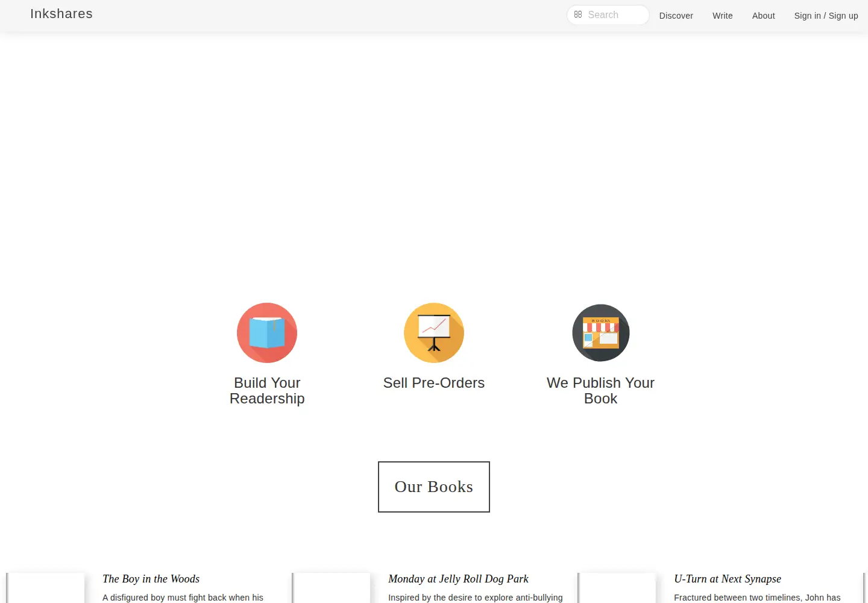This screenshot has height=603, width=868.
Task: Open Monday at Jelly Roll Dog Park title
Action: (x=459, y=579)
